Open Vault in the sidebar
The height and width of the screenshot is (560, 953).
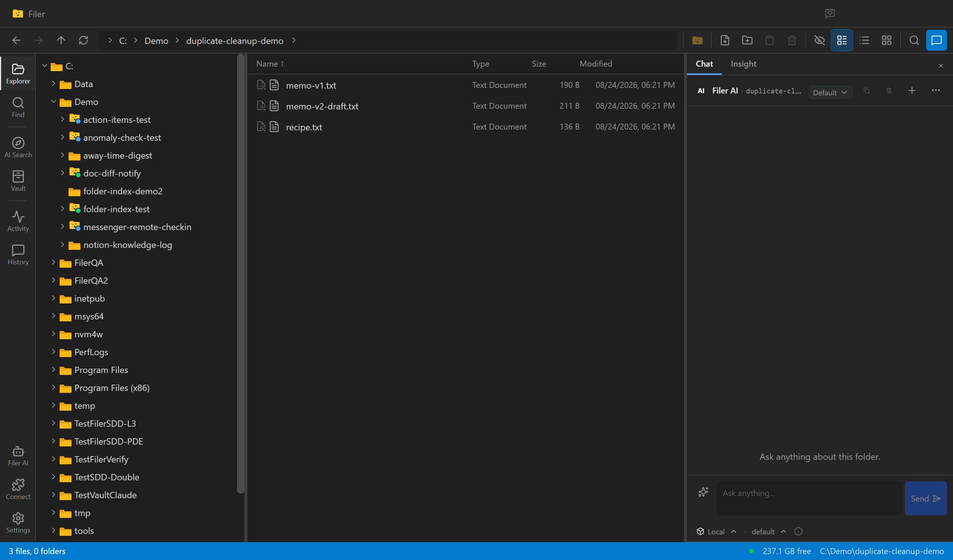18,181
